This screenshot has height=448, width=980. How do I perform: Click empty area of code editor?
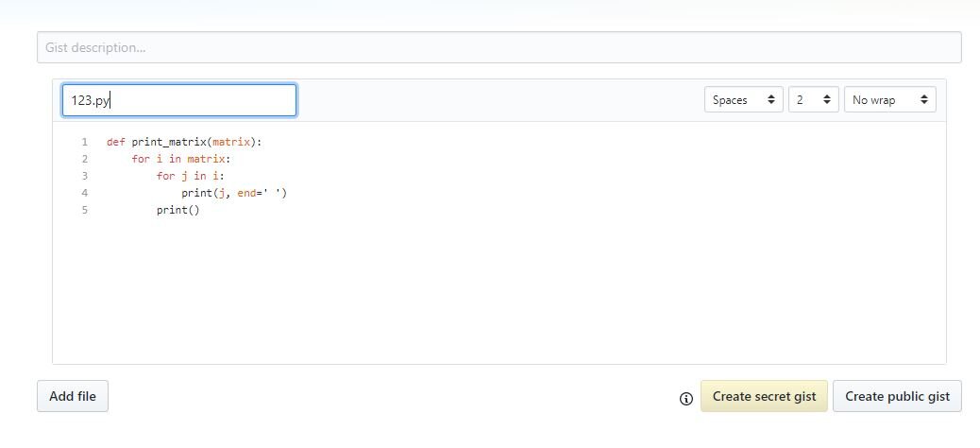pyautogui.click(x=500, y=294)
